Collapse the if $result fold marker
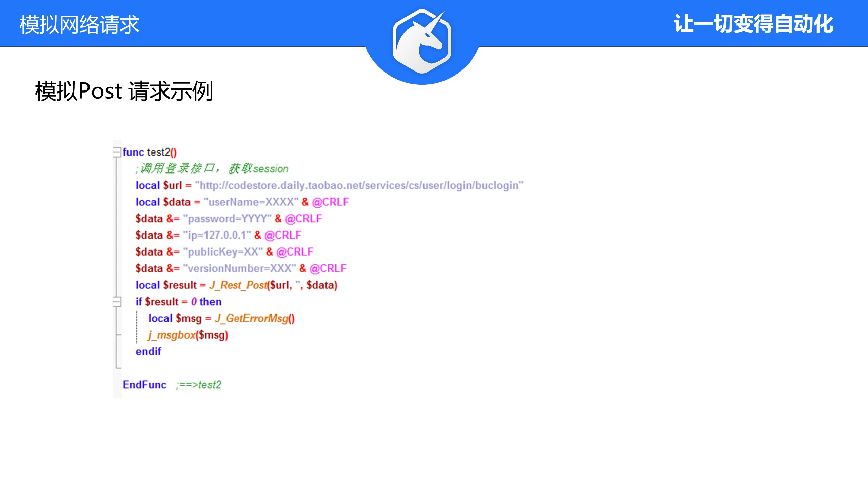 tap(117, 301)
